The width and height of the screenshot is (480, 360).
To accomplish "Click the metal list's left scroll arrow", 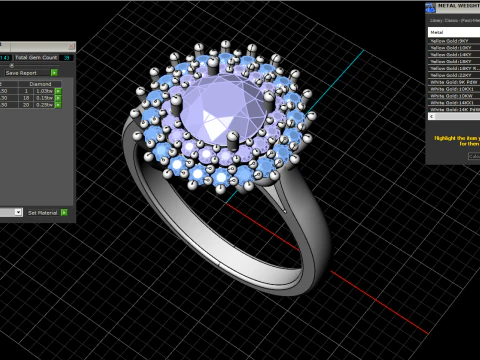I will 432,116.
